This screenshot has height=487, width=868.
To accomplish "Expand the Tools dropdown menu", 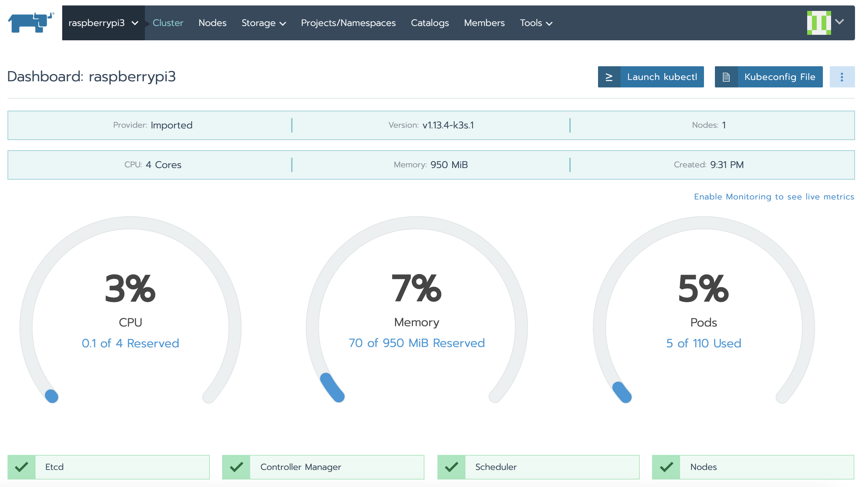I will pyautogui.click(x=536, y=23).
